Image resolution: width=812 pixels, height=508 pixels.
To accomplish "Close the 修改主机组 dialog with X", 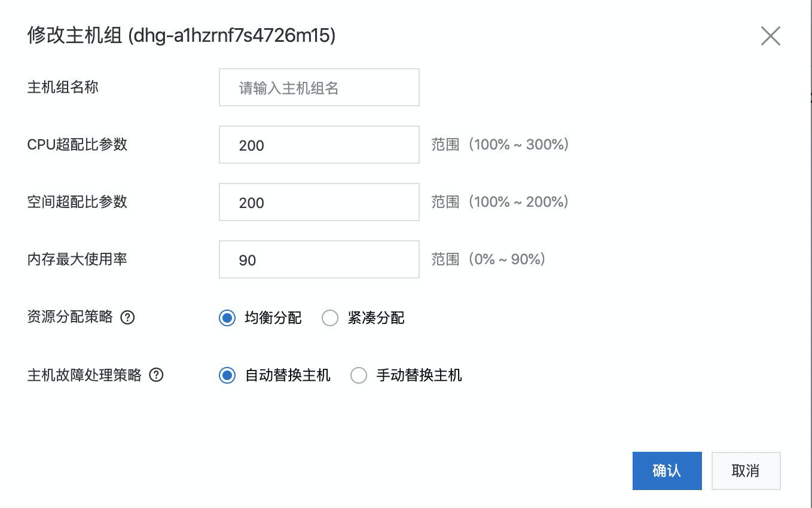I will pyautogui.click(x=770, y=36).
